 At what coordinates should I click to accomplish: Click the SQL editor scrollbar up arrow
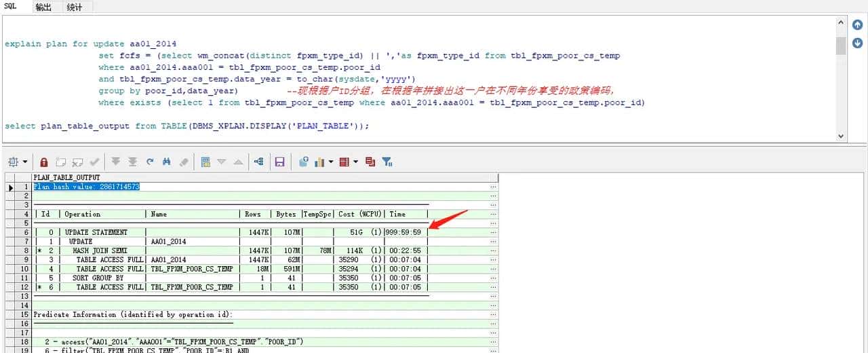[841, 24]
